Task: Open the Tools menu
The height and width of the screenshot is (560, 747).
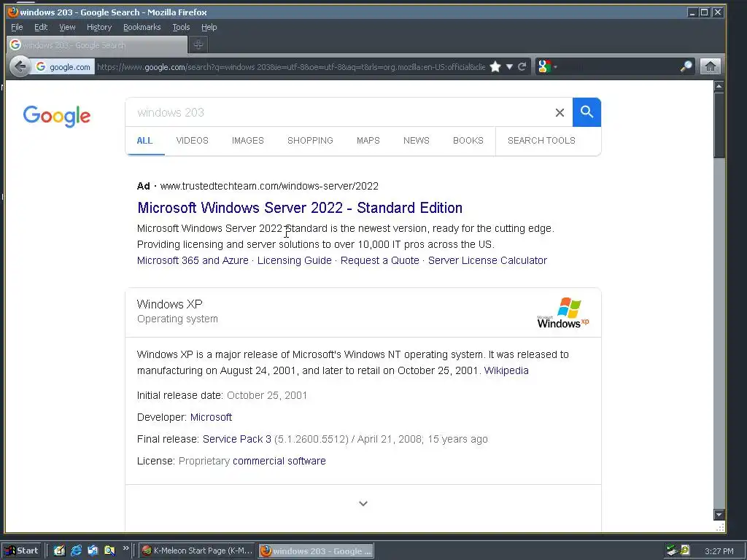Action: tap(181, 27)
